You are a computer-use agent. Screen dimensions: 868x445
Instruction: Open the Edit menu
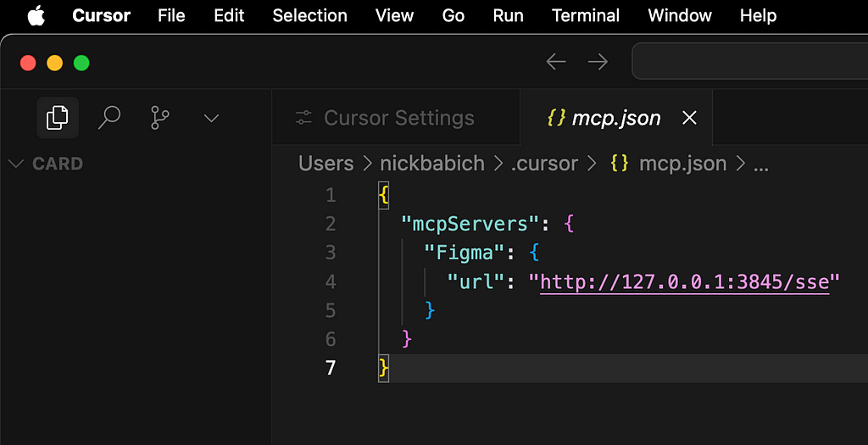[x=229, y=15]
